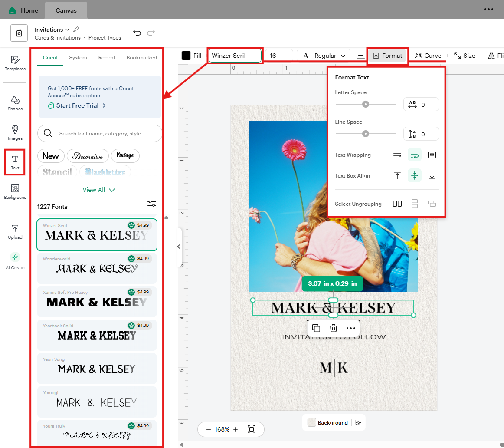504x448 pixels.
Task: Adjust the Letter Space slider
Action: coord(366,104)
